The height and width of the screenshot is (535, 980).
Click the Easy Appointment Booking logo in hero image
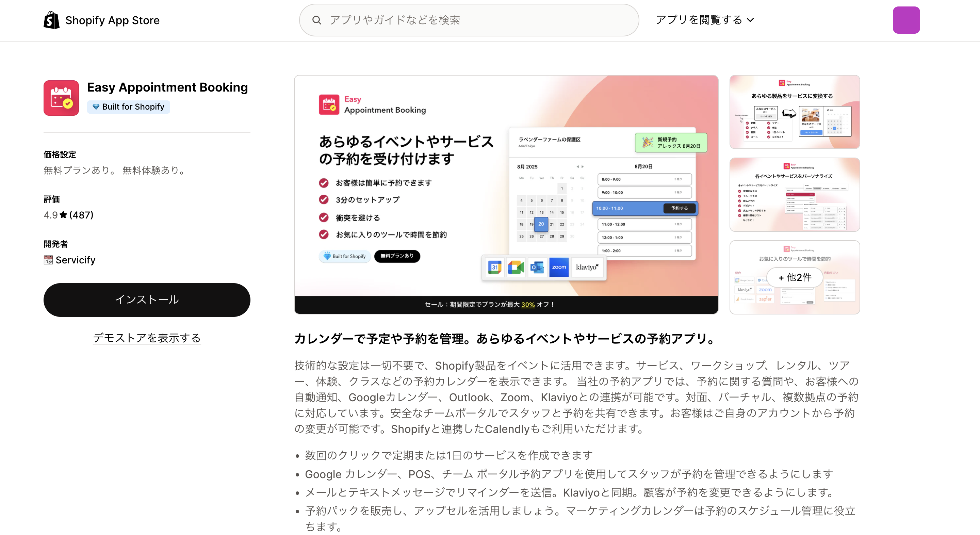tap(372, 104)
